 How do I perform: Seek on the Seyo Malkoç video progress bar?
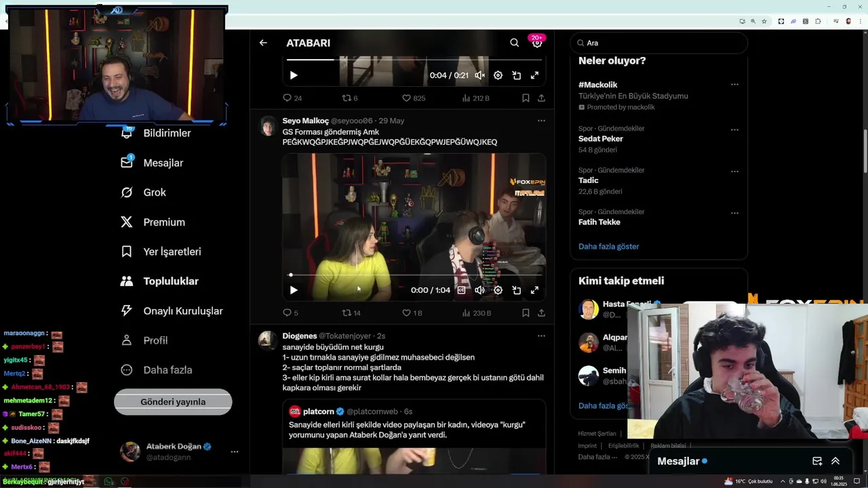[415, 274]
